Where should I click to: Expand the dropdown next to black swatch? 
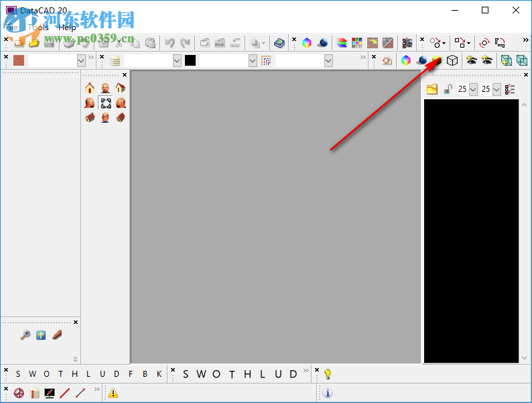click(x=253, y=61)
